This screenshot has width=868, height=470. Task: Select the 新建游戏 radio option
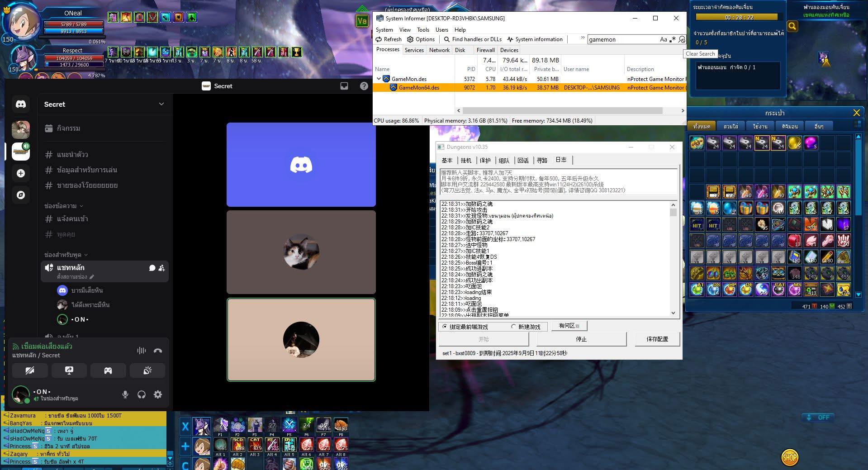[513, 327]
